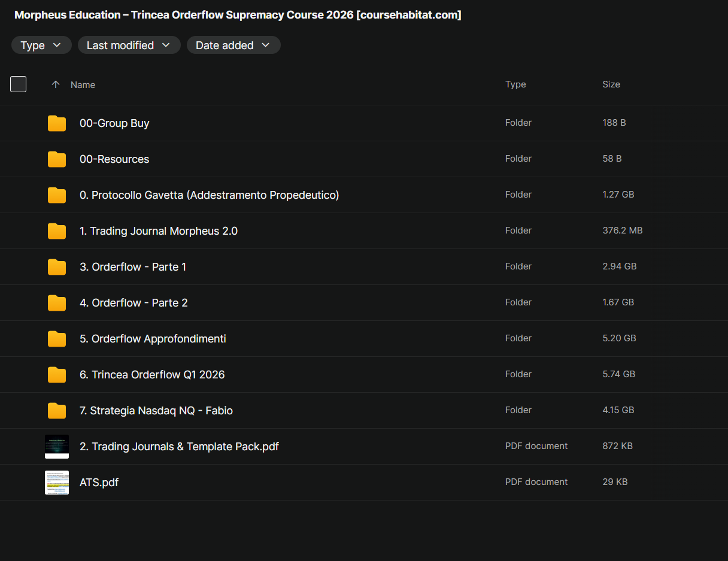
Task: Open the Date added filter dropdown
Action: [233, 46]
